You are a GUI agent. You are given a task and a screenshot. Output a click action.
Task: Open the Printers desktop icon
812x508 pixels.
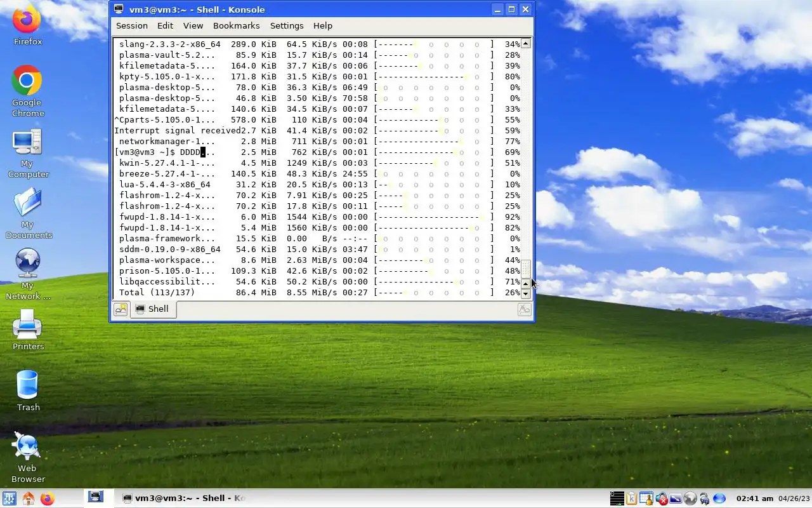pos(28,330)
